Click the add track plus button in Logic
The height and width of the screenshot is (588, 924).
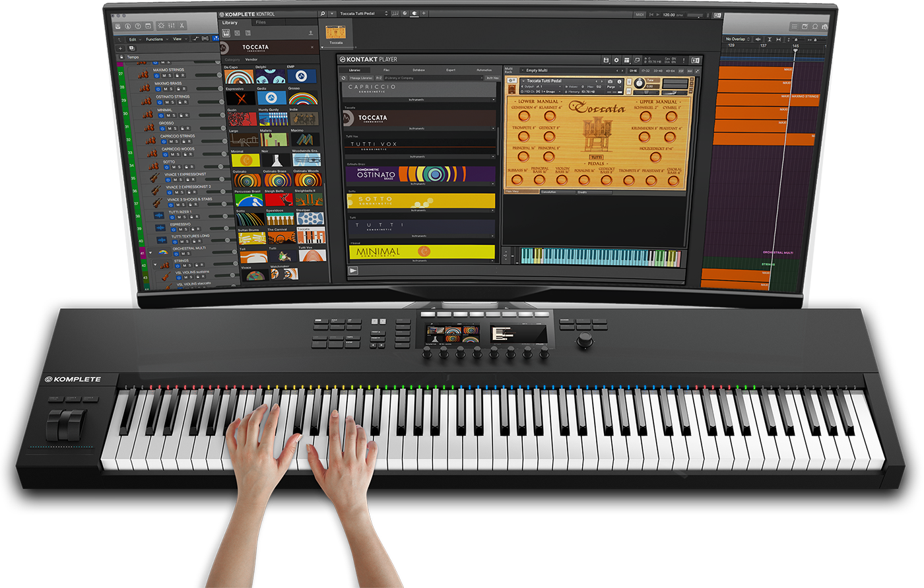click(x=121, y=48)
